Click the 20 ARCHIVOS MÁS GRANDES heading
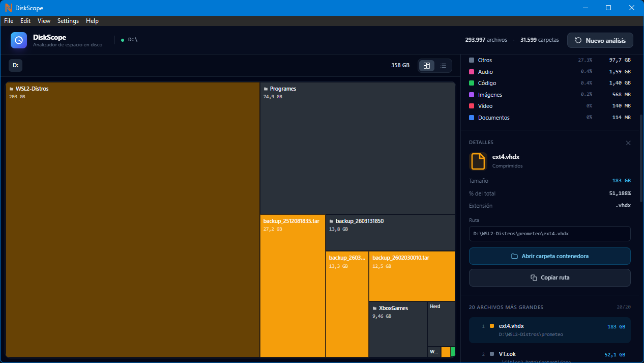 click(x=506, y=308)
